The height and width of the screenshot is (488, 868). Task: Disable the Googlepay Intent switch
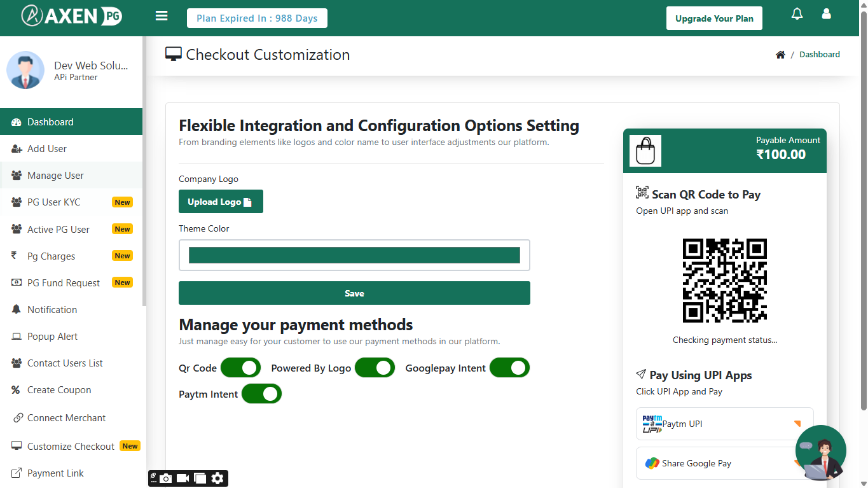click(509, 368)
